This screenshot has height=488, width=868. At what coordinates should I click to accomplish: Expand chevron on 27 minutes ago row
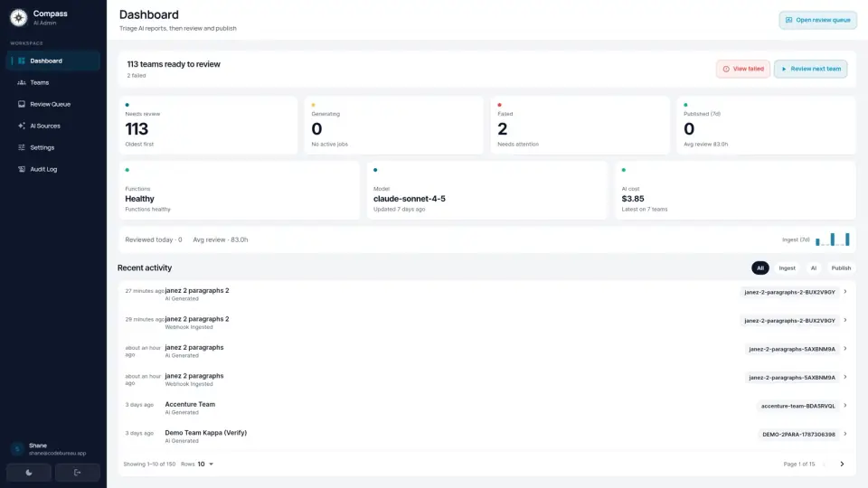pos(845,292)
